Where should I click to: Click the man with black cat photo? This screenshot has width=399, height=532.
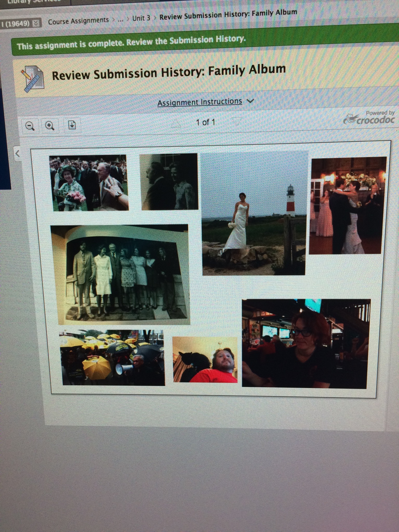tap(205, 360)
